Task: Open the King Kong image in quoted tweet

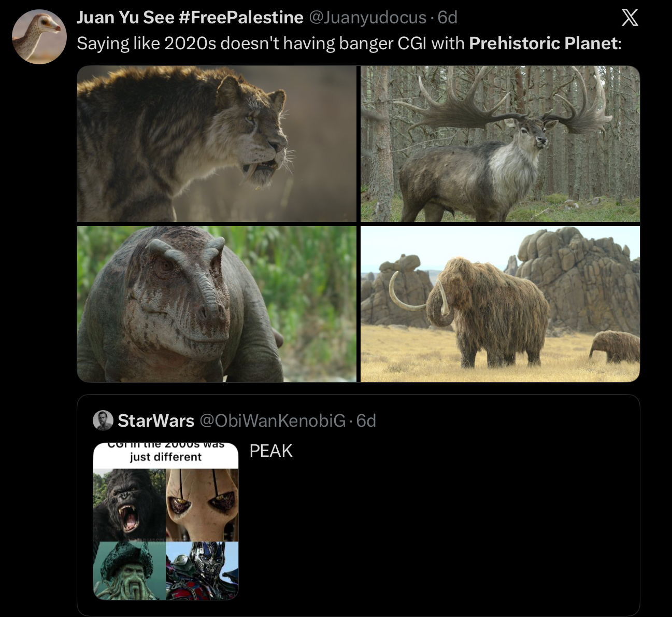Action: click(130, 505)
